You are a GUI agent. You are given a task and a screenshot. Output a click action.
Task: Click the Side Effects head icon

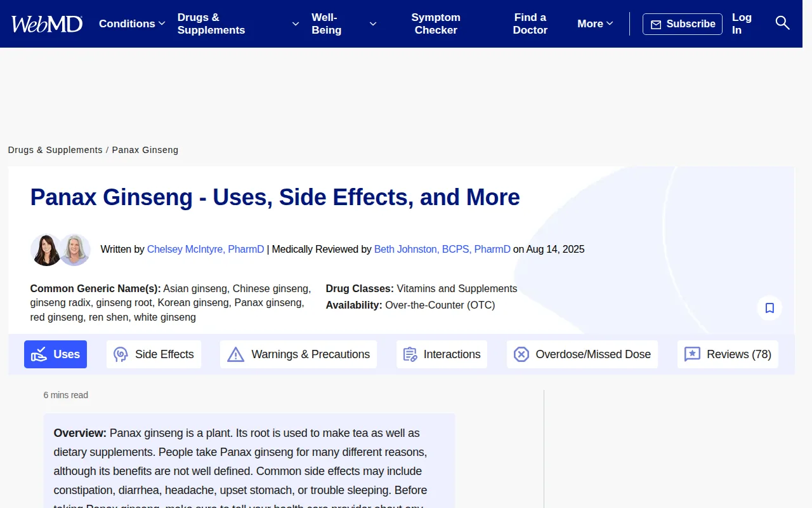(x=121, y=354)
